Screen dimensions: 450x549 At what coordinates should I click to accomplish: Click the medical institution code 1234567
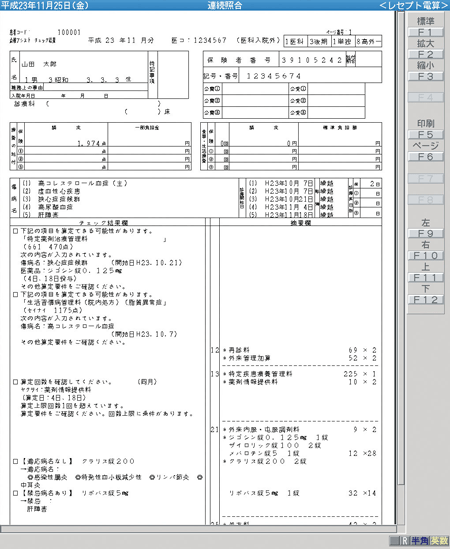(x=210, y=40)
